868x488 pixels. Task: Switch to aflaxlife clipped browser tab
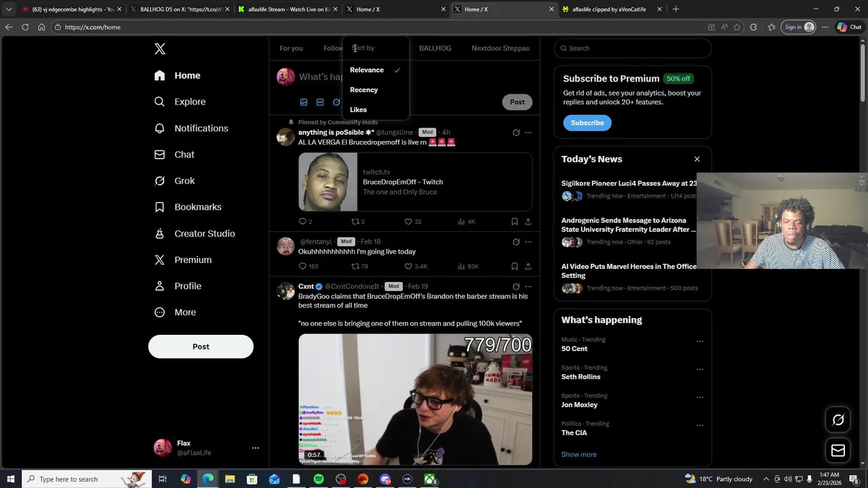pos(611,9)
